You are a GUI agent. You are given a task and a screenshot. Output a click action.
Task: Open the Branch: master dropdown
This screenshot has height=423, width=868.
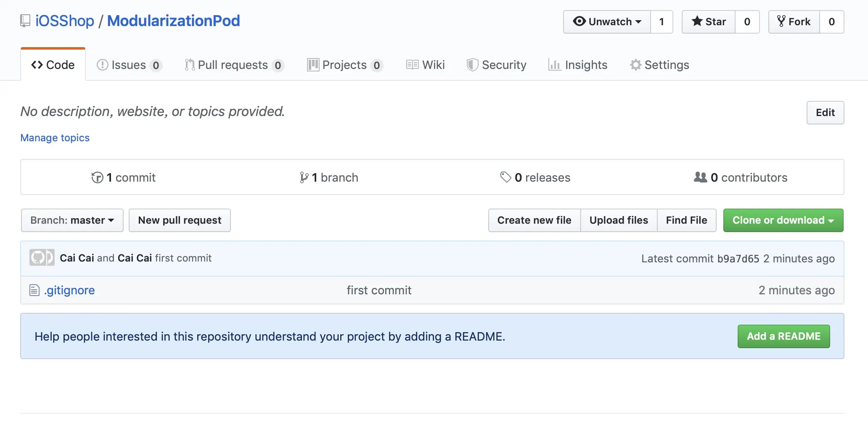click(x=72, y=220)
